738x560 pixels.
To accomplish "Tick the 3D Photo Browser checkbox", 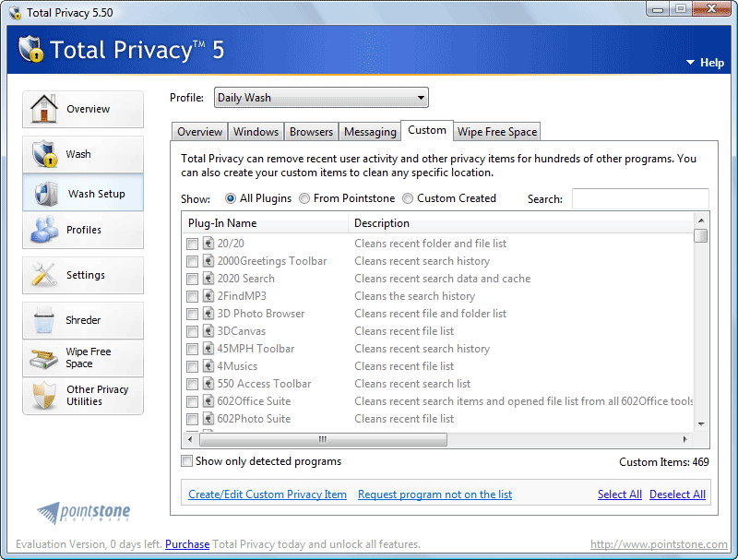I will [192, 314].
